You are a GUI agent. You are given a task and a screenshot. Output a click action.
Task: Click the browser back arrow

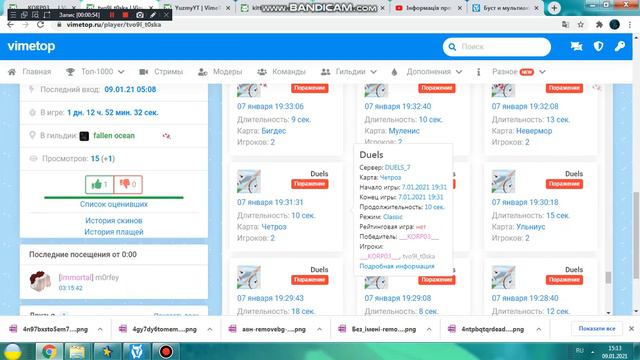[x=11, y=25]
